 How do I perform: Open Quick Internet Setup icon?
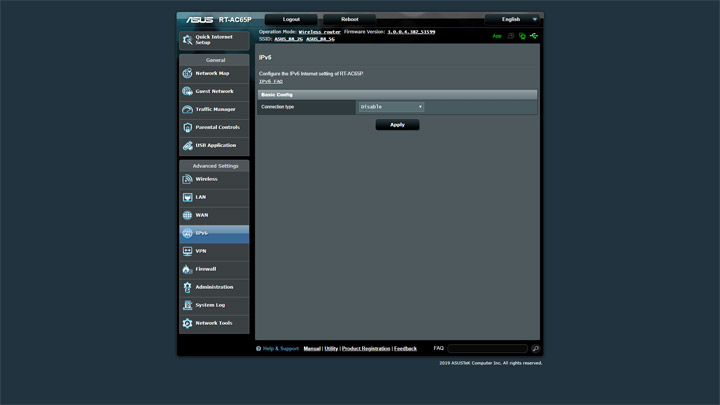pyautogui.click(x=187, y=40)
